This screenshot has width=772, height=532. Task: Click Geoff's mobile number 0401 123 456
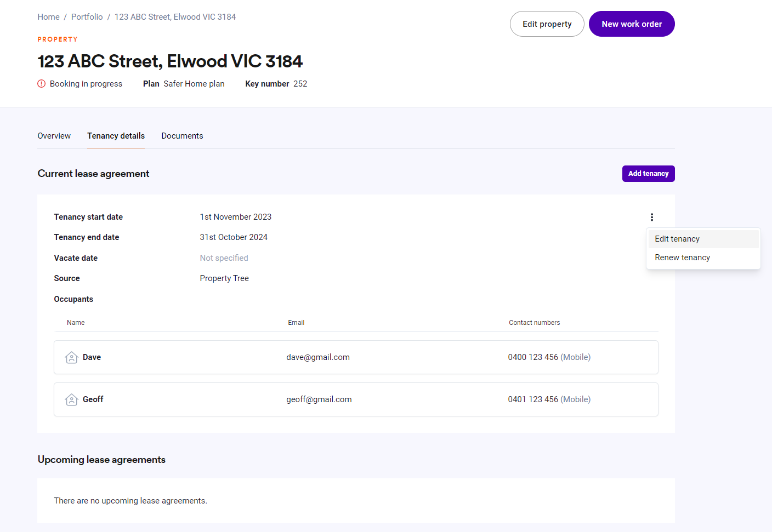click(532, 399)
